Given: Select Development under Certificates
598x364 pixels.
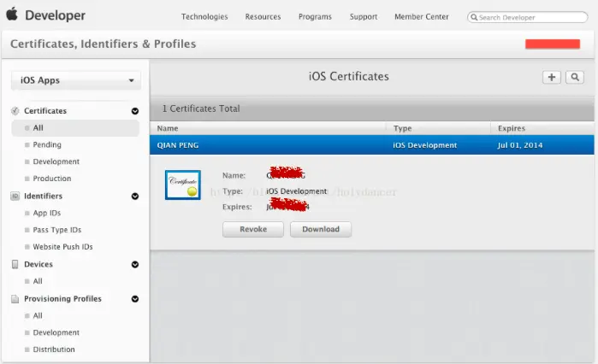Looking at the screenshot, I should pyautogui.click(x=56, y=161).
